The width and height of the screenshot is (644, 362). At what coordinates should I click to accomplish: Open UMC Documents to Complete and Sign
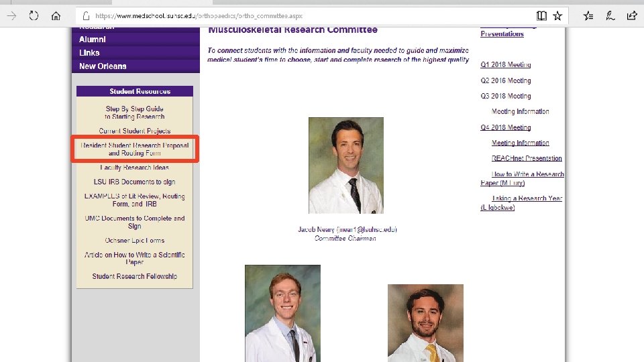[135, 222]
